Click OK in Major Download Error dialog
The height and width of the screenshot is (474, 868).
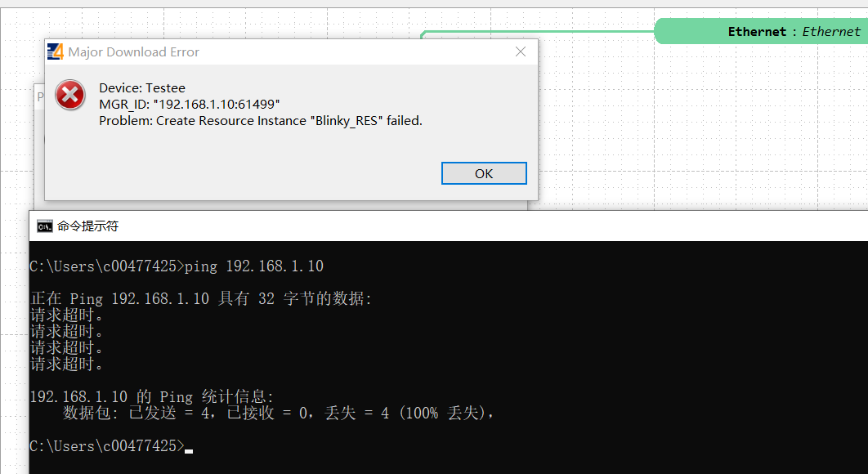click(x=484, y=173)
